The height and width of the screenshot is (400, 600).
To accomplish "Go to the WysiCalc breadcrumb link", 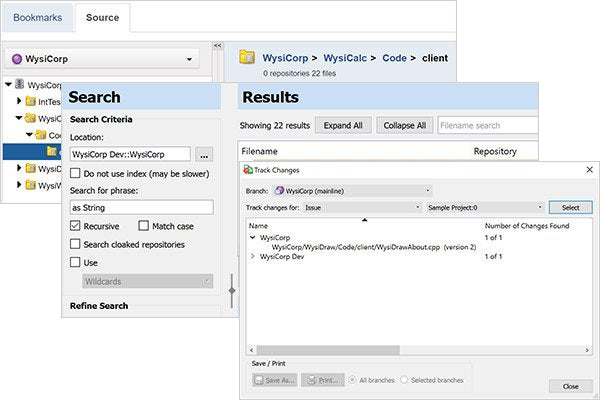I will click(x=345, y=58).
